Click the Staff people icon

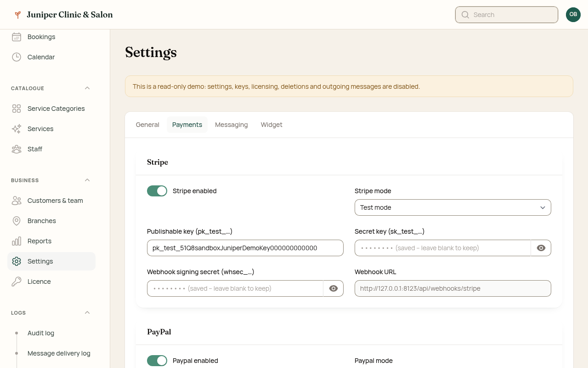pos(17,149)
